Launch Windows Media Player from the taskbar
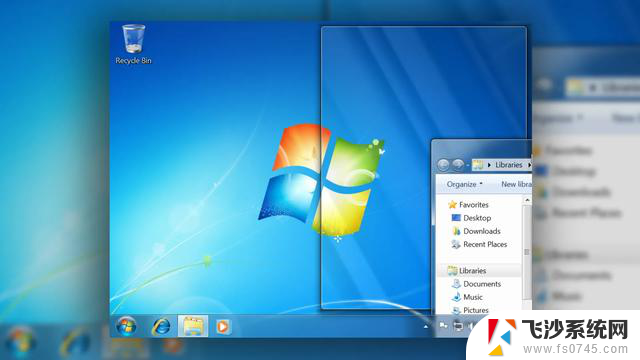The height and width of the screenshot is (360, 640). pos(223,327)
